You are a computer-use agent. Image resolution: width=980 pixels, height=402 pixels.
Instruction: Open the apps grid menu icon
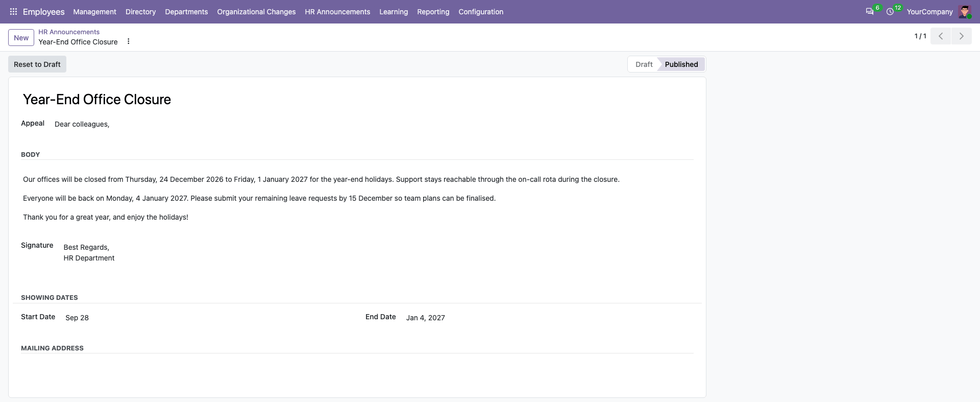point(14,12)
